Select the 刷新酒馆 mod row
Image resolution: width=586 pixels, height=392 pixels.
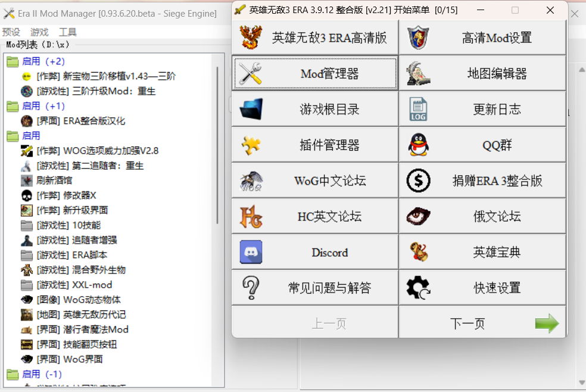(x=54, y=181)
